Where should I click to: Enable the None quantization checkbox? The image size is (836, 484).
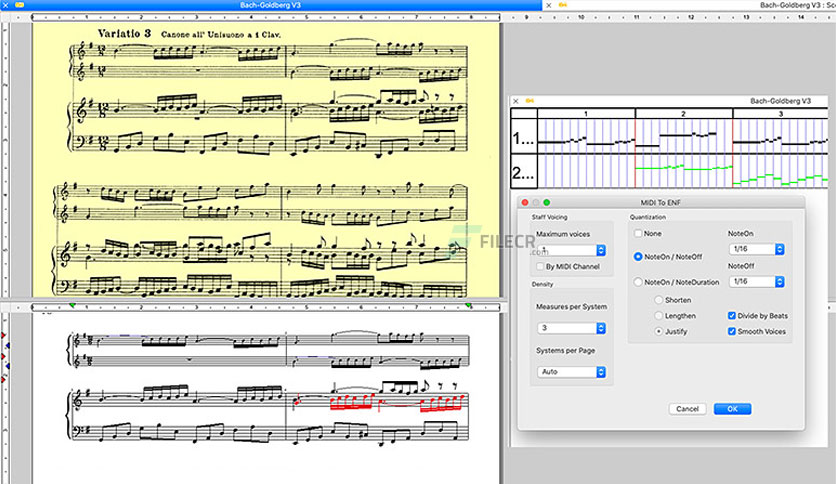tap(638, 233)
